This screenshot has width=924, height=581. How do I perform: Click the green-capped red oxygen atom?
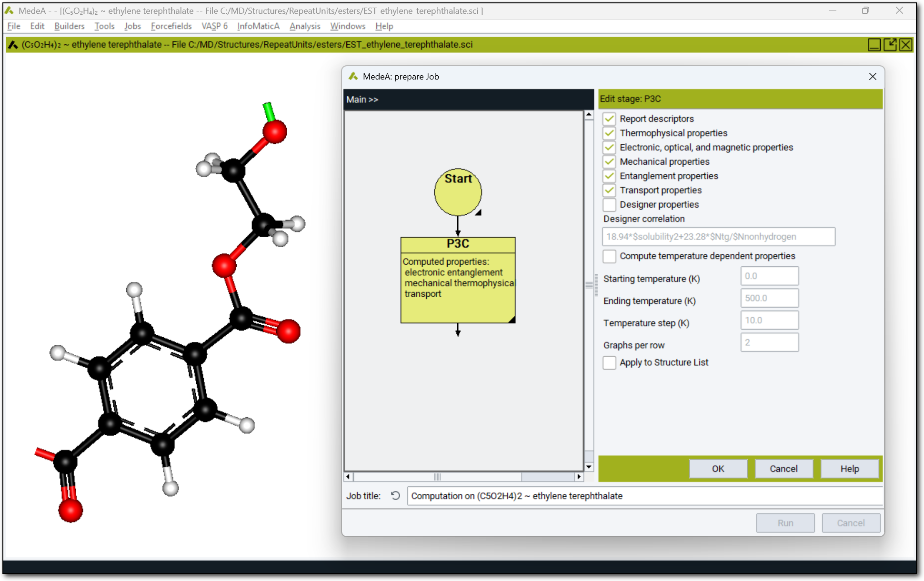pos(274,131)
